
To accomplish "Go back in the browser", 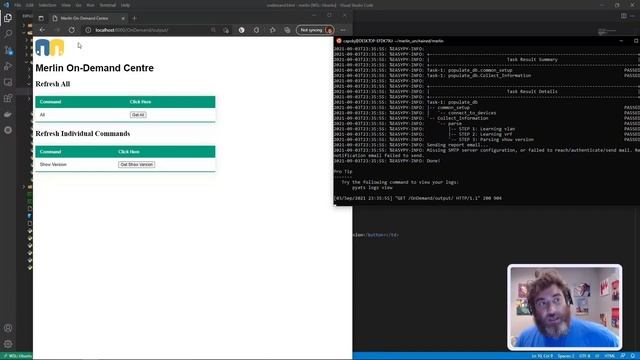I will [x=42, y=30].
